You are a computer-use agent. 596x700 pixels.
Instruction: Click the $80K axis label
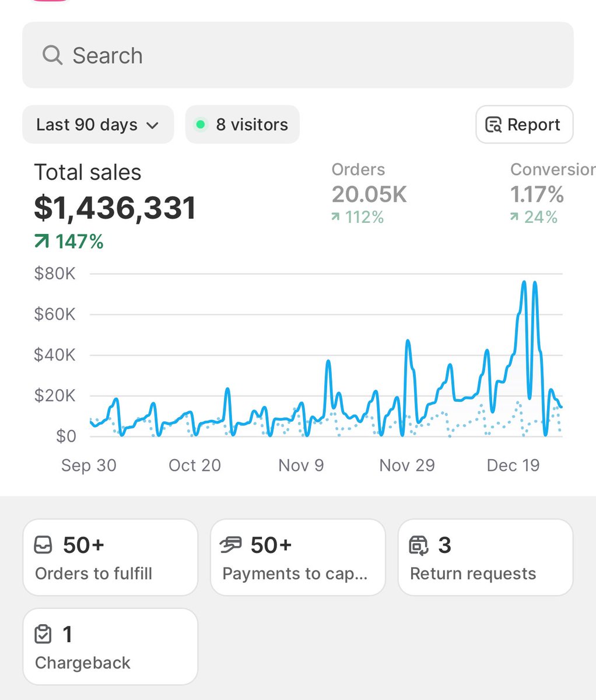tap(55, 274)
